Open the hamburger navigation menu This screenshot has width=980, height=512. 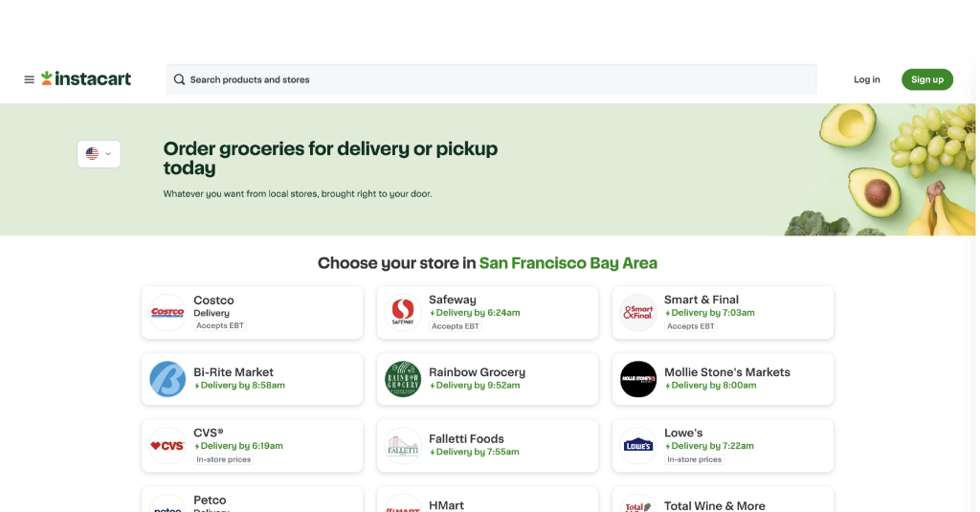29,79
